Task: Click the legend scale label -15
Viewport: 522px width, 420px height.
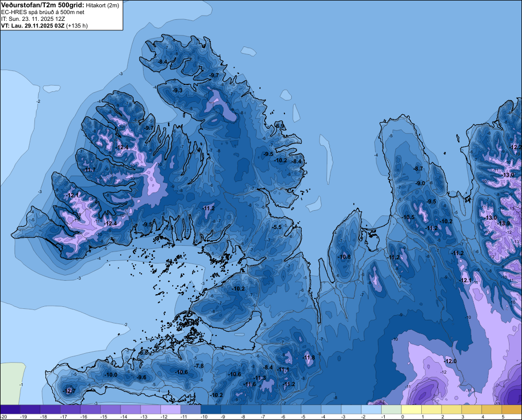Action: (103, 417)
